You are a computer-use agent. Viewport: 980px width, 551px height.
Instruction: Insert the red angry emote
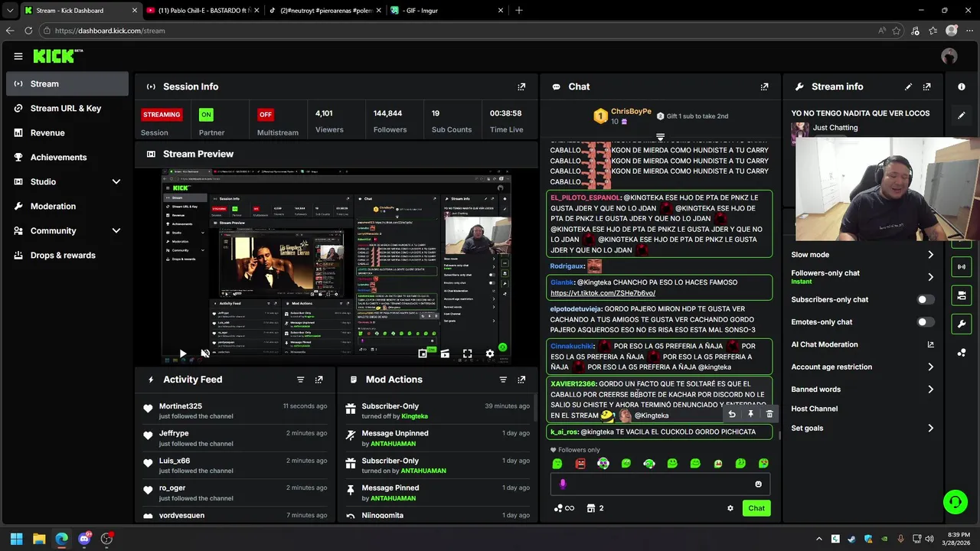pos(580,464)
